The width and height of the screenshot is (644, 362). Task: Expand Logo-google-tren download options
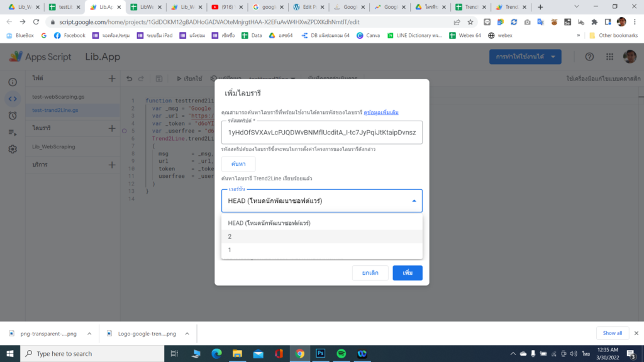(187, 334)
